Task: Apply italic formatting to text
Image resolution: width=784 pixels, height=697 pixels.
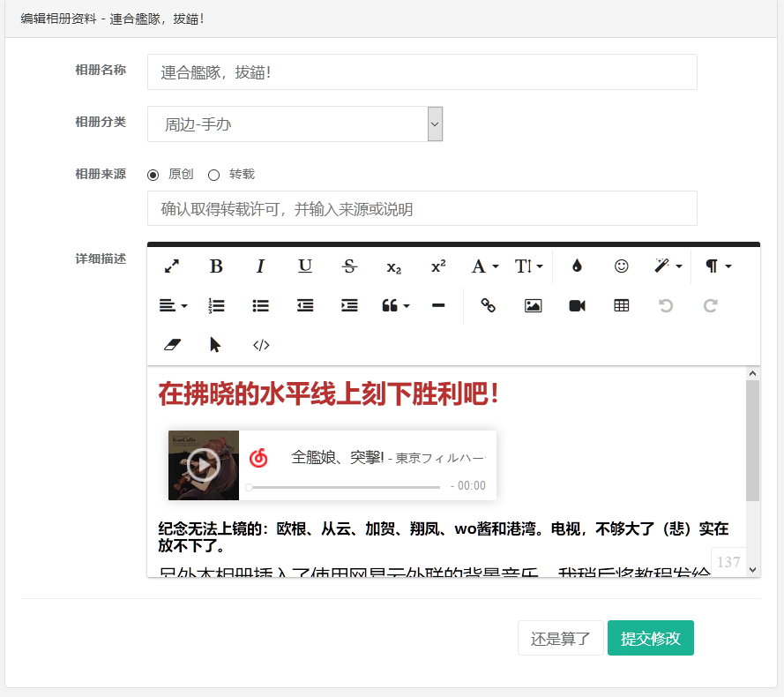Action: pyautogui.click(x=260, y=266)
